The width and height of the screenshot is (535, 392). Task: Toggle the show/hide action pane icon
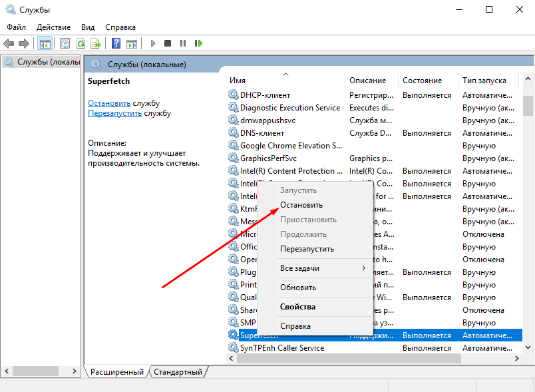tap(132, 43)
